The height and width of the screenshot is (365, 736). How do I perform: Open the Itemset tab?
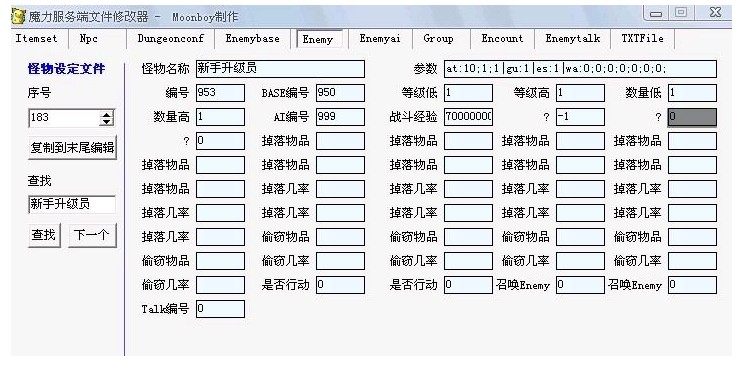click(36, 39)
